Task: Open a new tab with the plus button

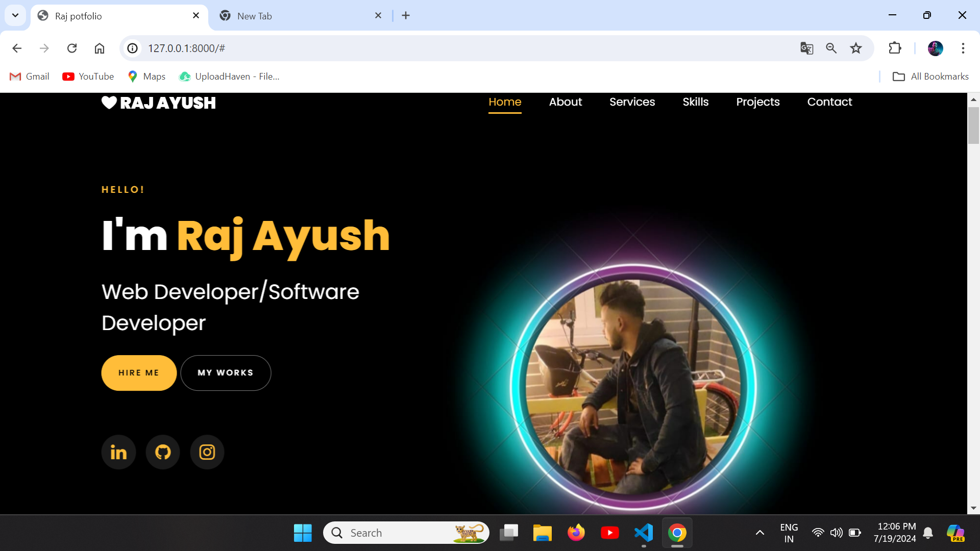Action: coord(406,15)
